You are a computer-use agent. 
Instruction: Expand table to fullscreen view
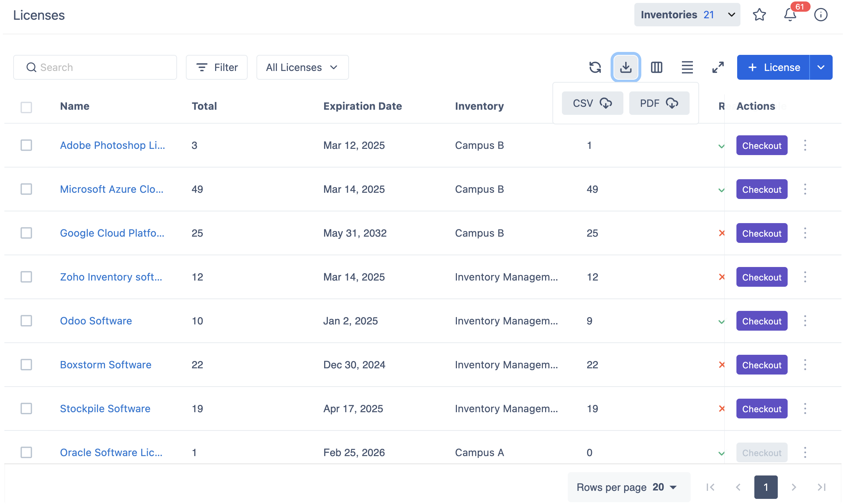[718, 67]
